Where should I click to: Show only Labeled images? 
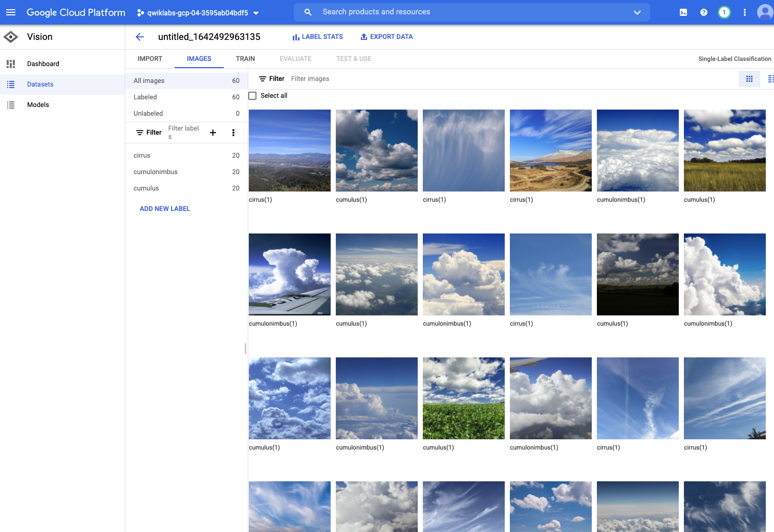click(186, 97)
